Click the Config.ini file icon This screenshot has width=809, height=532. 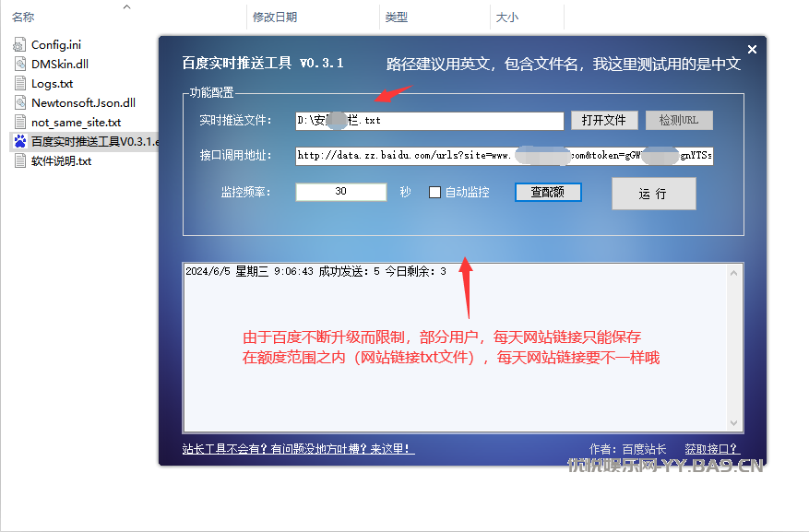pos(20,44)
